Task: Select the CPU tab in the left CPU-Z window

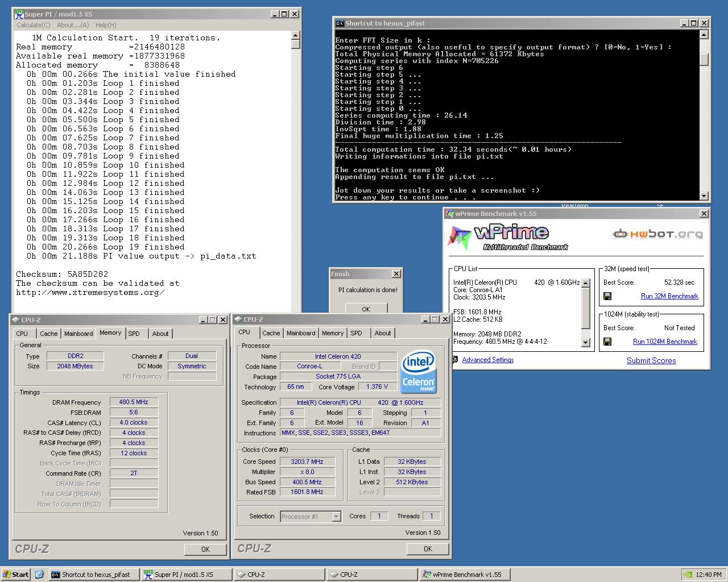Action: click(x=22, y=334)
